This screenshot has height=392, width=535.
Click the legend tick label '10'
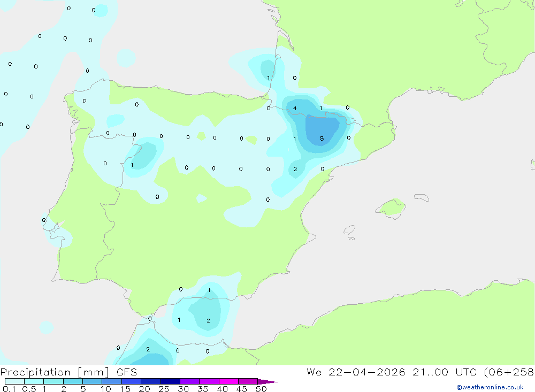[x=106, y=389]
